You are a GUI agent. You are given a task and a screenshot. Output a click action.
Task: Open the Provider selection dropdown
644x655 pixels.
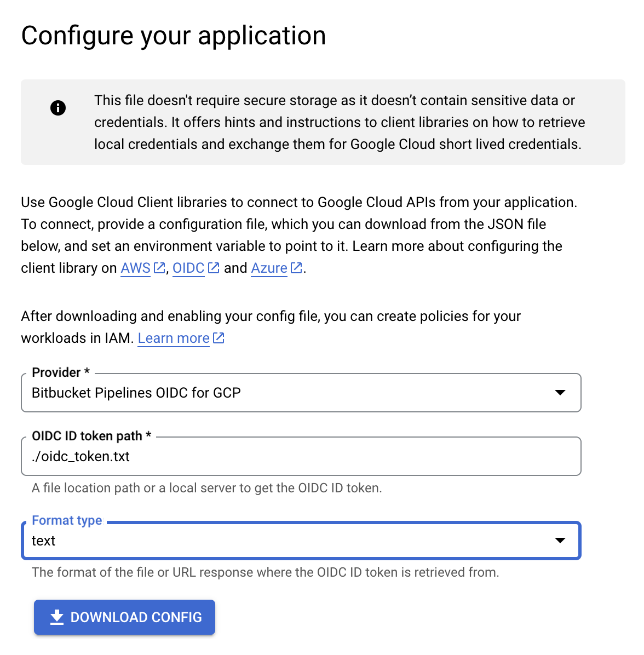tap(301, 393)
